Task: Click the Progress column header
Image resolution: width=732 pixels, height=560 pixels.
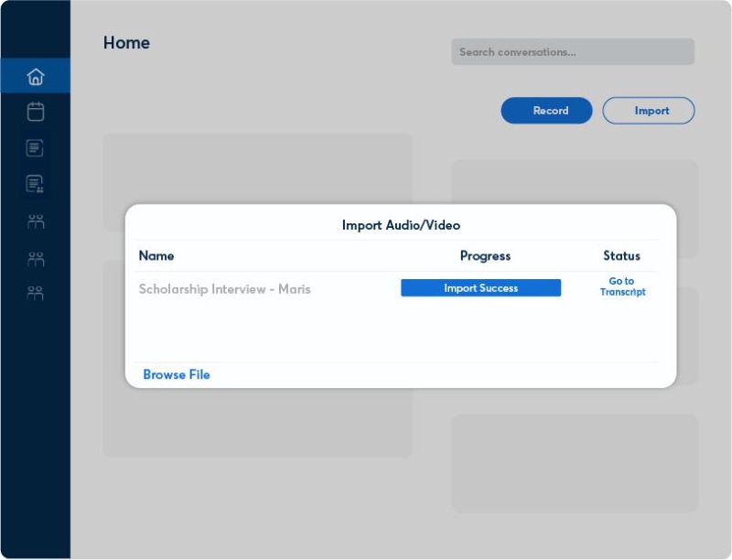Action: [485, 255]
